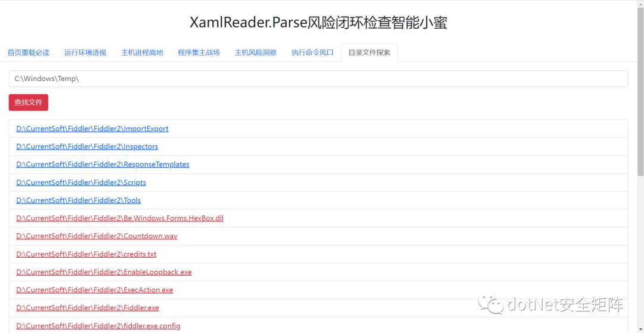Click the XamlReader.Parse风险闭环检查智能小蜜 page title
Viewport: 644px width, 333px height.
click(x=318, y=23)
